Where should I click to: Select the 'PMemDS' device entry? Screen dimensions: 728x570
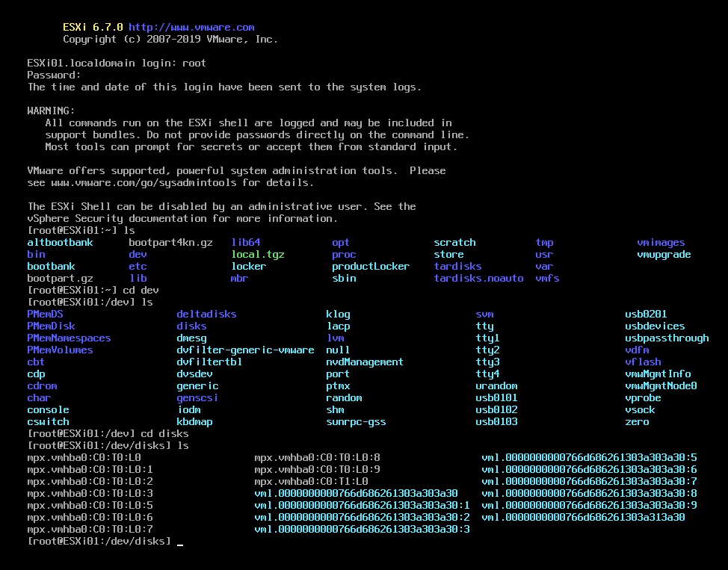45,315
